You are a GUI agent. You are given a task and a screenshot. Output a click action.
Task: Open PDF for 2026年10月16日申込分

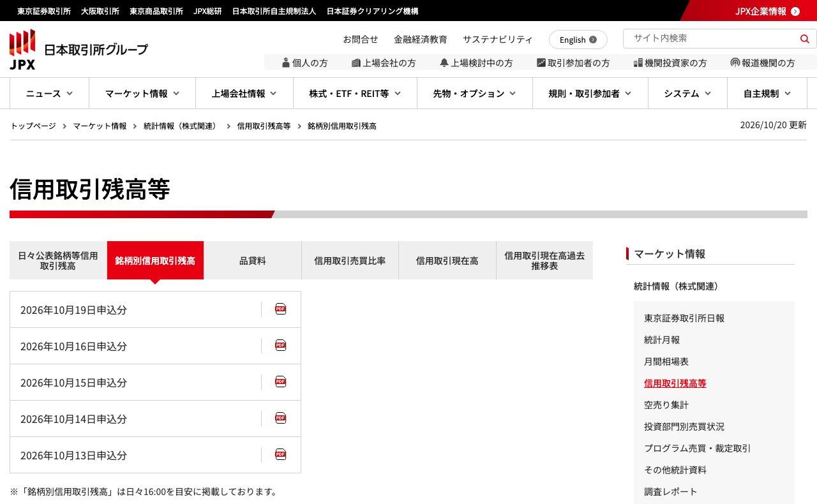[280, 346]
